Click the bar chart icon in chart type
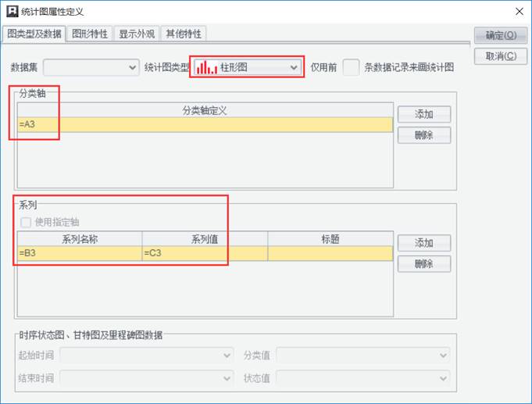 tap(206, 67)
